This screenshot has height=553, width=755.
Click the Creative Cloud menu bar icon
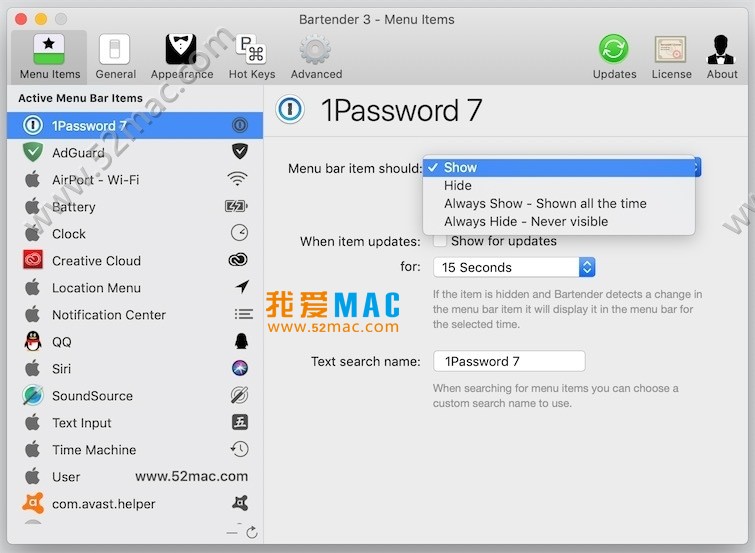[238, 260]
